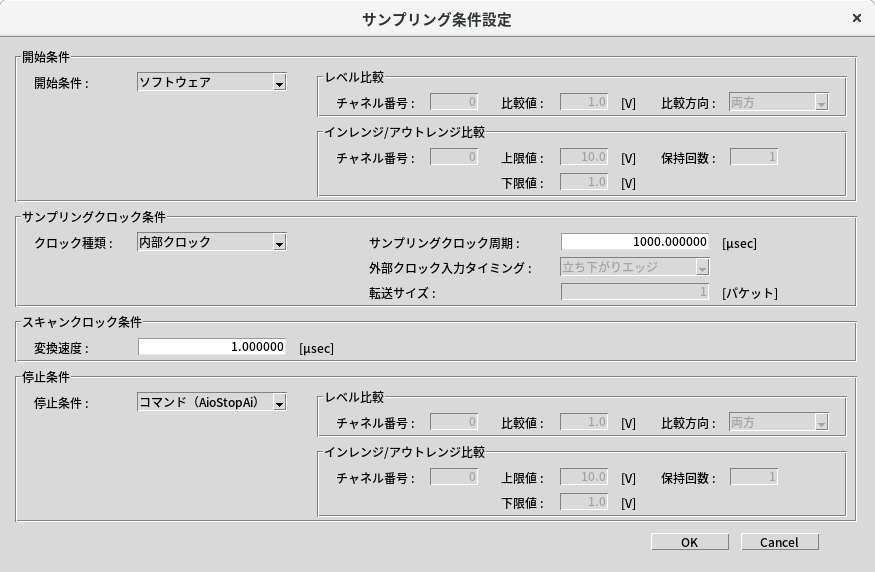Click 上限値 field in 開始条件 section
875x572 pixels.
pos(584,157)
